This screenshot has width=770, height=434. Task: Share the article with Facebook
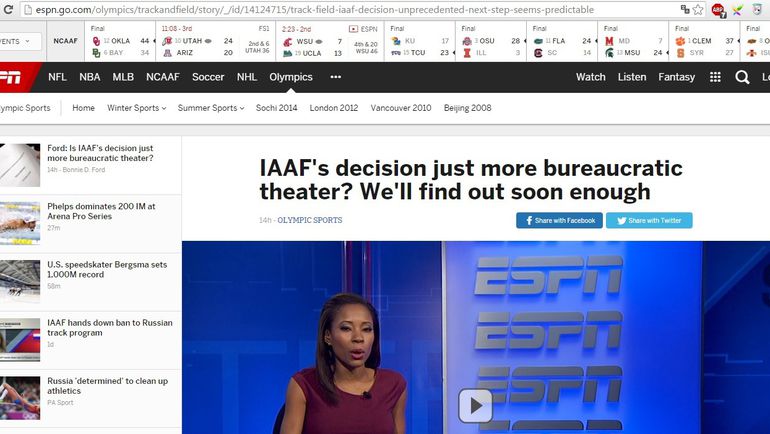[x=558, y=220]
